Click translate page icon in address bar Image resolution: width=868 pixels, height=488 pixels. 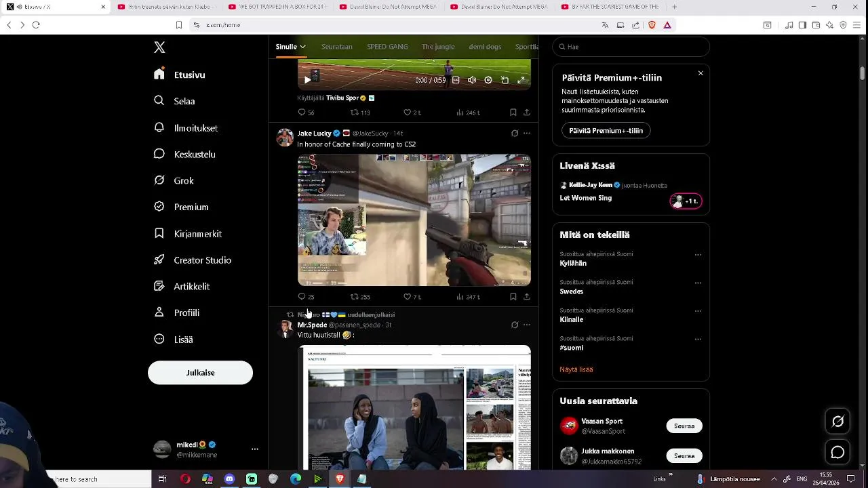click(x=605, y=25)
